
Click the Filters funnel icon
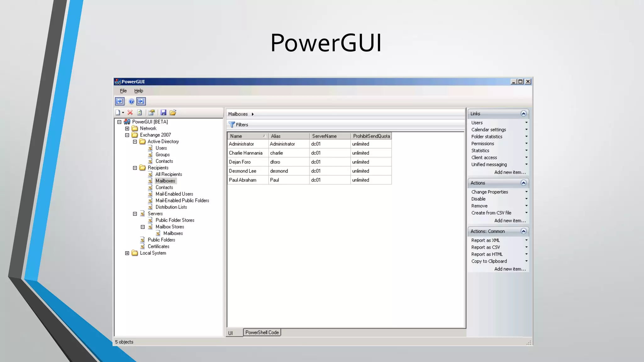pos(232,125)
